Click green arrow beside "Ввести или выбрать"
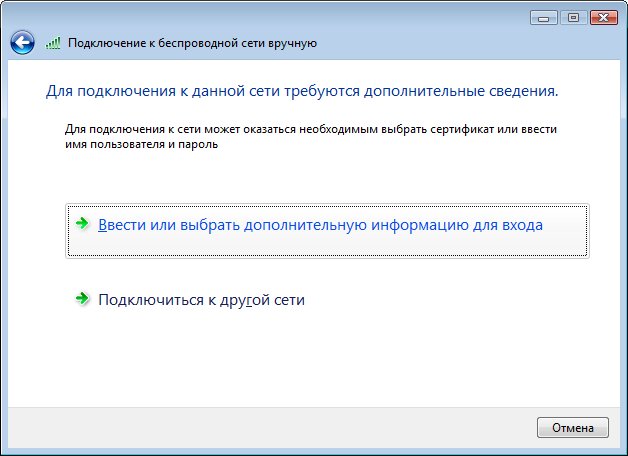The height and width of the screenshot is (456, 628). (x=83, y=225)
